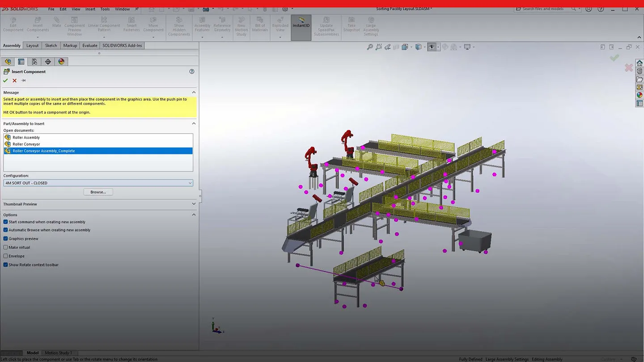This screenshot has width=644, height=362.
Task: Click the push pin to keep command active
Action: pos(23,80)
